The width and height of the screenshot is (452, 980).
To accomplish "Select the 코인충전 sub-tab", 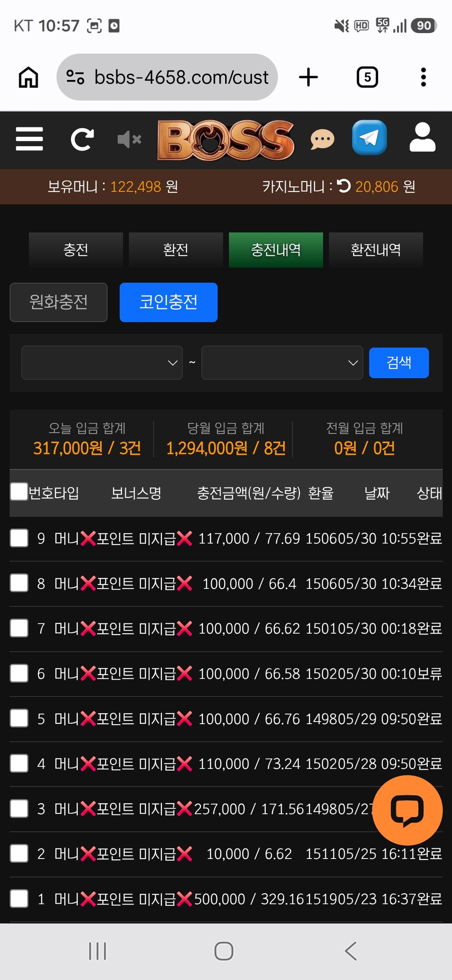I will pyautogui.click(x=169, y=302).
